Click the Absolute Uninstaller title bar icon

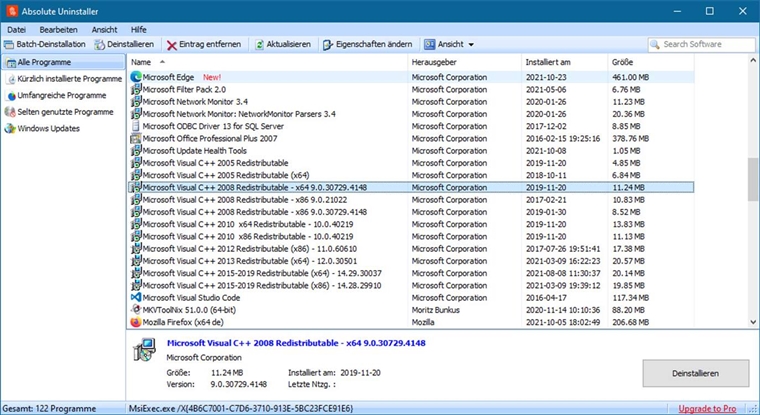tap(12, 11)
